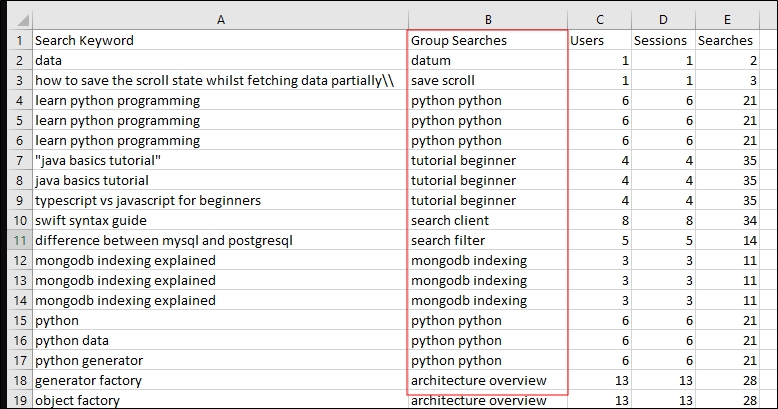Click the 'Sessions' header cell
This screenshot has height=409, width=778.
point(662,41)
